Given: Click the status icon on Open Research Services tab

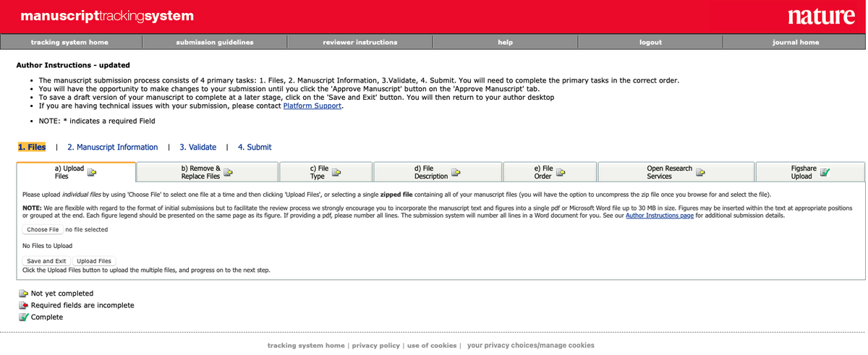Looking at the screenshot, I should 700,172.
